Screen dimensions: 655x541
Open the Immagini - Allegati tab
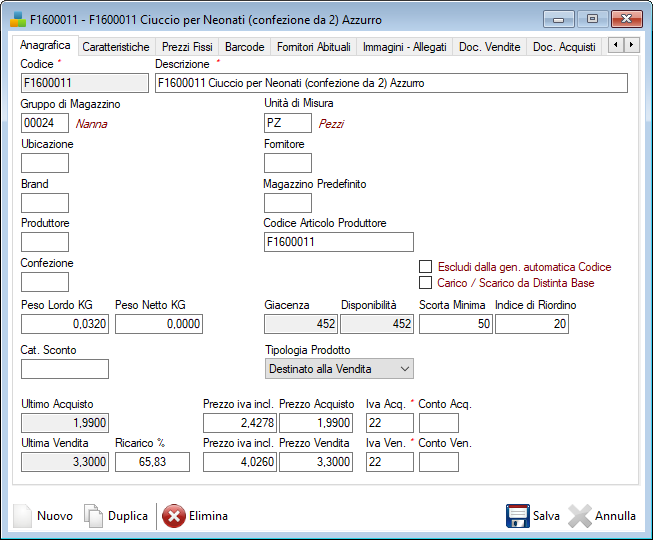click(x=405, y=47)
